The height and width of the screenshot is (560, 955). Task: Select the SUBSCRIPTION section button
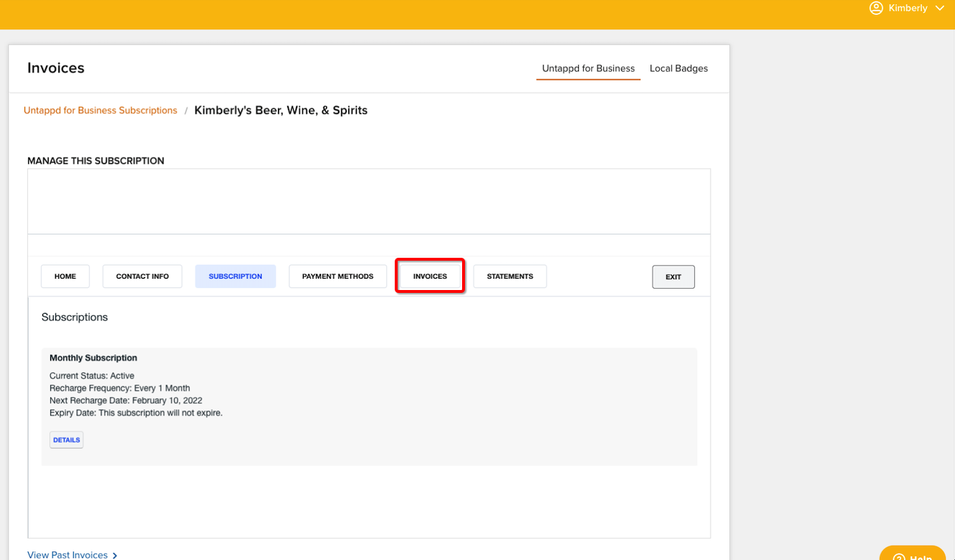coord(236,276)
